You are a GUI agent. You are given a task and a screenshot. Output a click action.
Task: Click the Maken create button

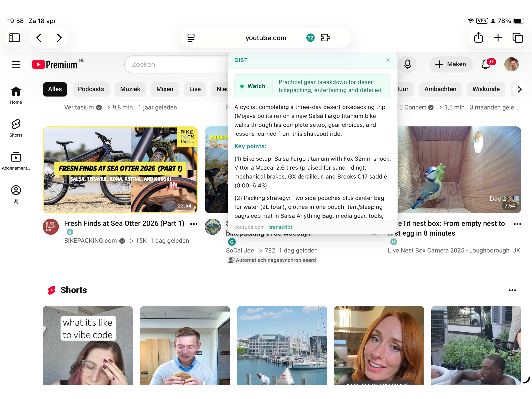click(451, 64)
